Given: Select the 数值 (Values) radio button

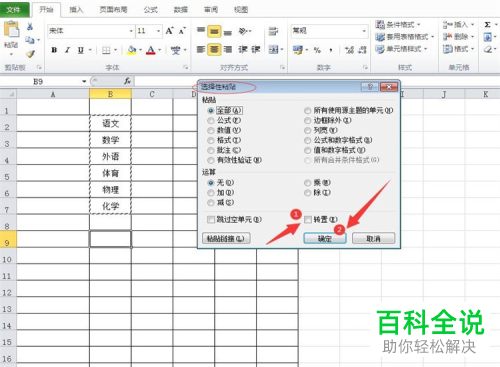Looking at the screenshot, I should tap(211, 130).
